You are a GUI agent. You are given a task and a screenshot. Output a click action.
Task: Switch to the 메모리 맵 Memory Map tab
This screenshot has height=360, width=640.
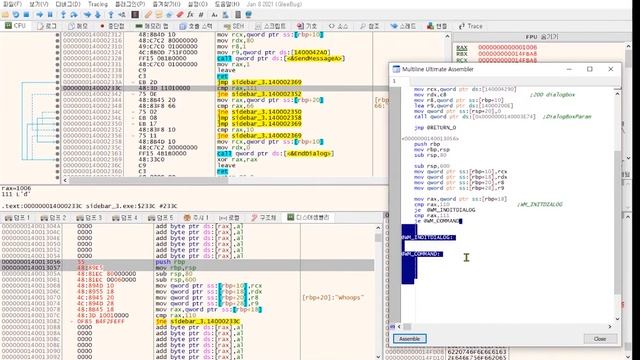[152, 26]
